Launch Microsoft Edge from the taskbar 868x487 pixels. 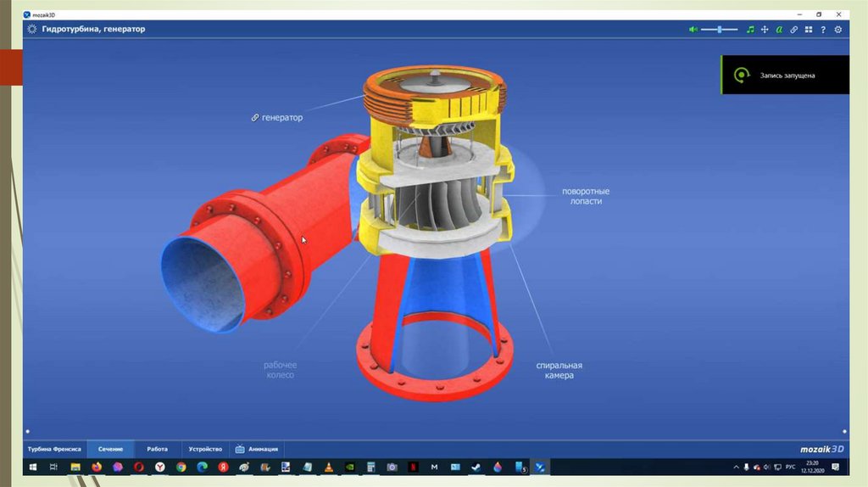click(202, 467)
